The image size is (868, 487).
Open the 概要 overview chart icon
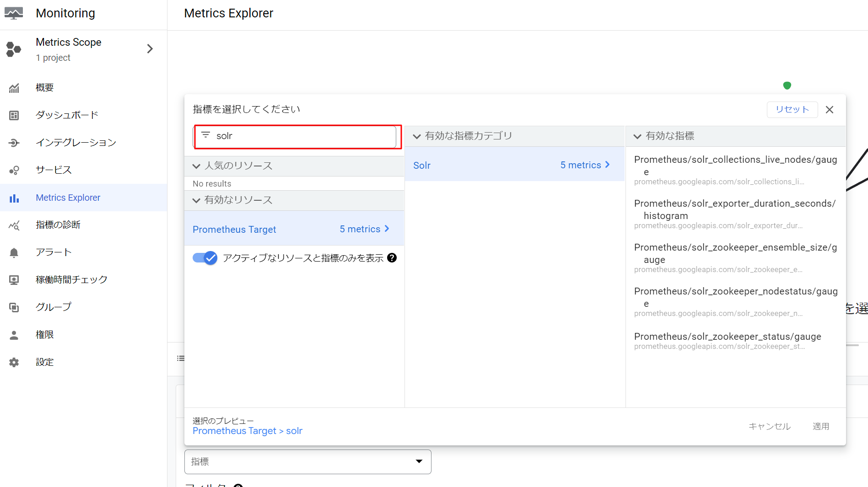(x=14, y=88)
